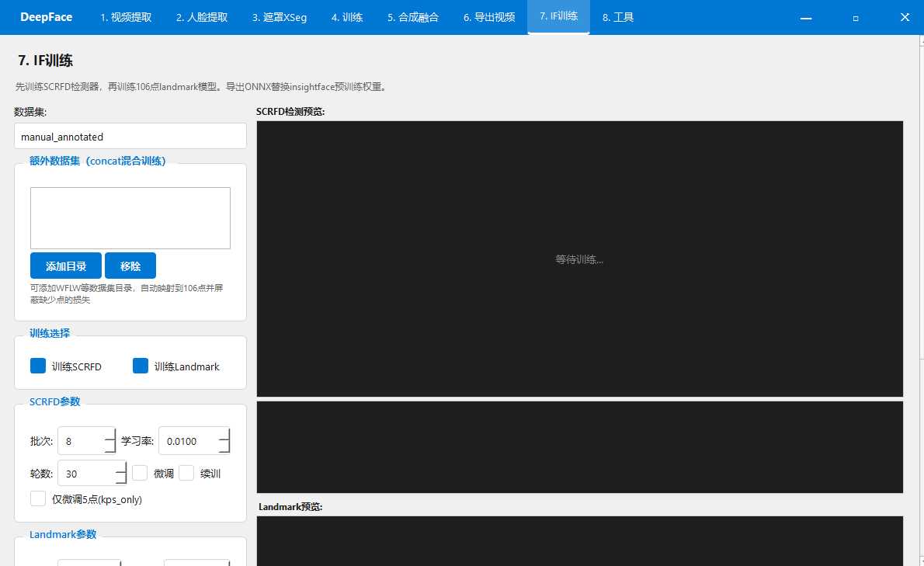Click the Landmark预览: label

(x=290, y=506)
